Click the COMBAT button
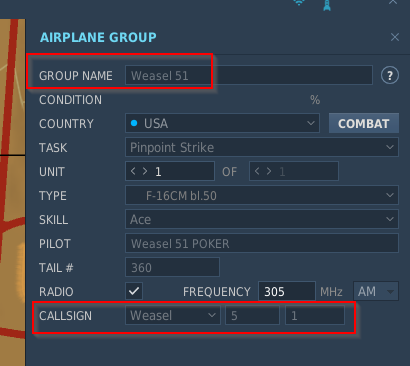Image resolution: width=410 pixels, height=366 pixels. (x=364, y=123)
